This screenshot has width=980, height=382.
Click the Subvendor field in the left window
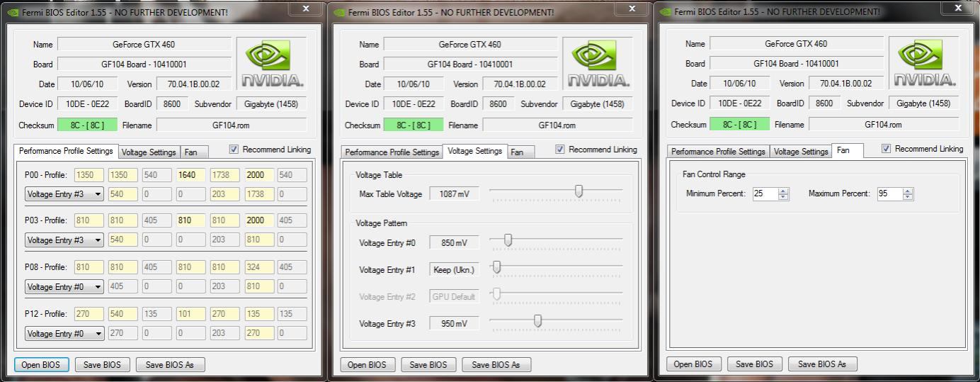[271, 103]
